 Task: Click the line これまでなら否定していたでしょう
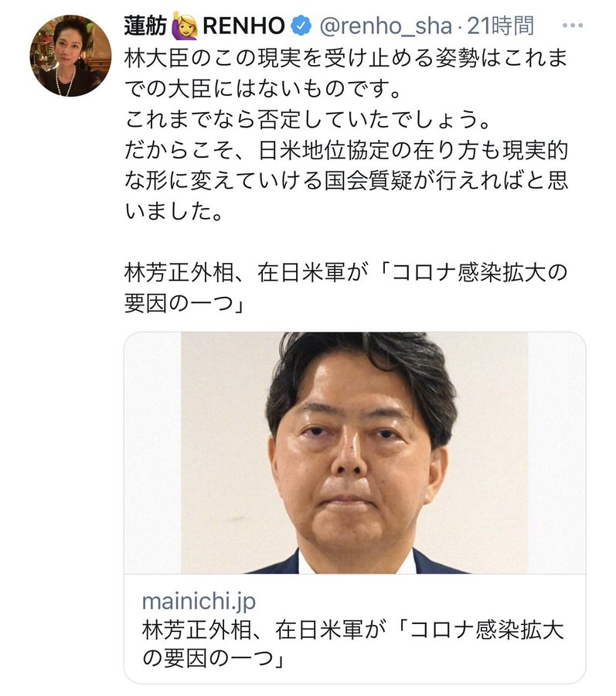pos(308,119)
